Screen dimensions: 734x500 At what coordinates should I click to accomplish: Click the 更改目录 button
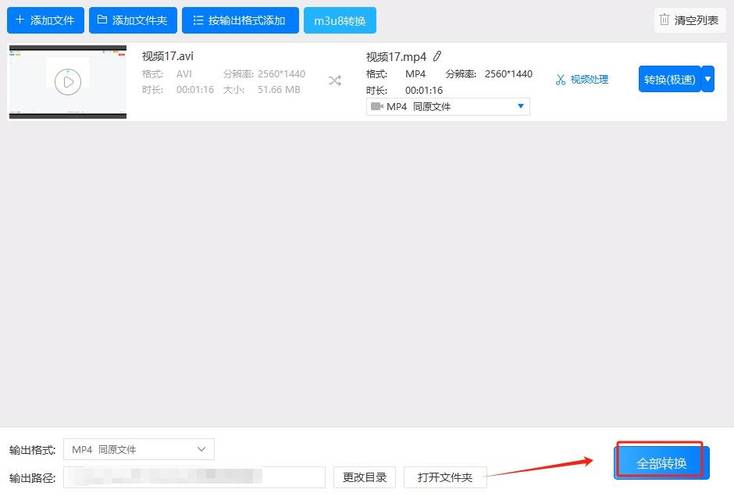pyautogui.click(x=364, y=477)
